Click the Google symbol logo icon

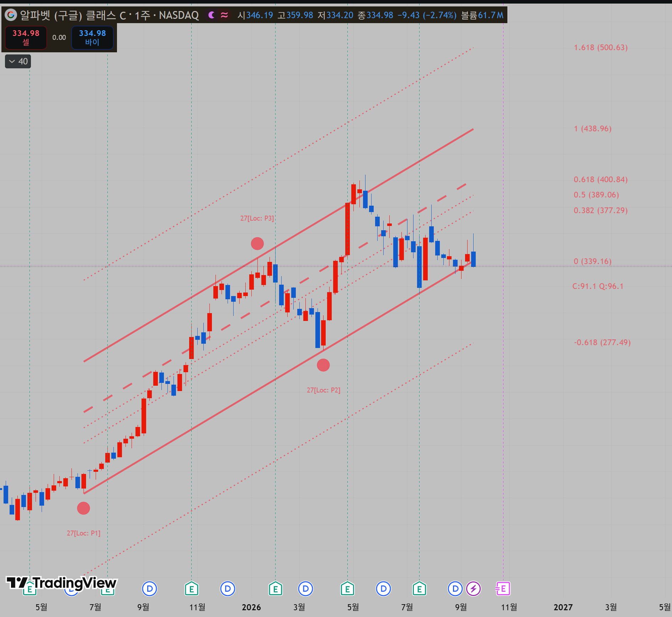[x=11, y=15]
